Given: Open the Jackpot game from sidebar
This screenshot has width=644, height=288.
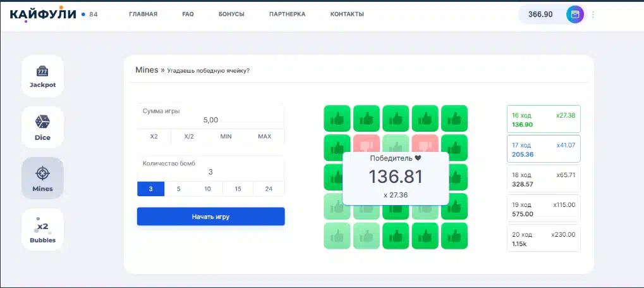Looking at the screenshot, I should (43, 76).
